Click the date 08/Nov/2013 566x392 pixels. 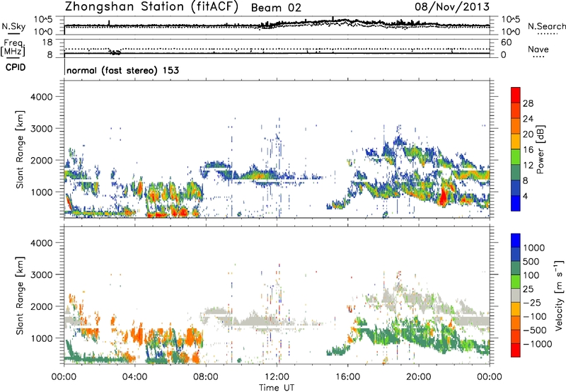pyautogui.click(x=452, y=6)
